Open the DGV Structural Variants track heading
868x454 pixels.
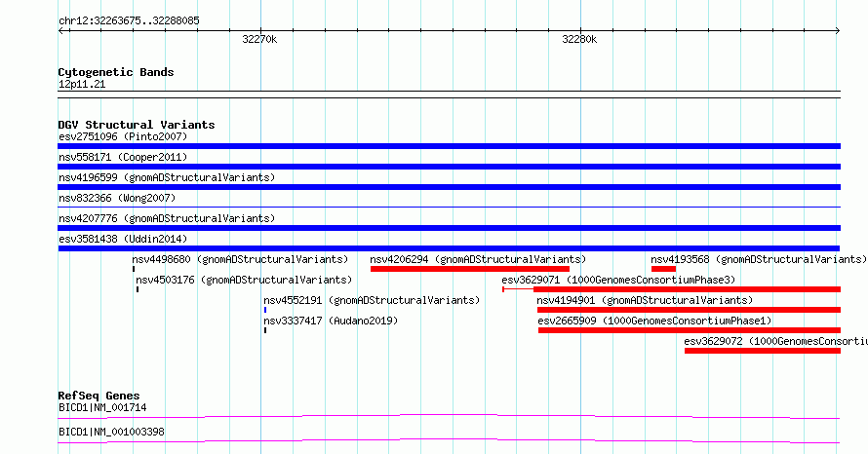pos(137,125)
